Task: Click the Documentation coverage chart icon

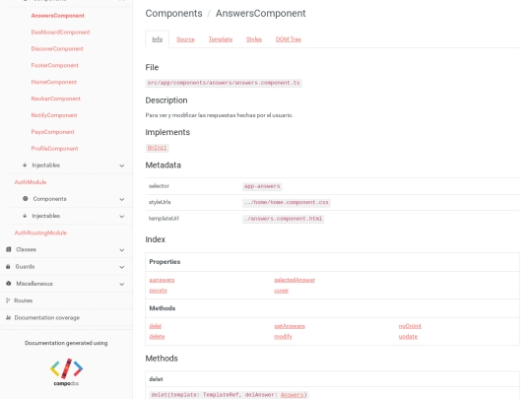Action: (x=8, y=317)
